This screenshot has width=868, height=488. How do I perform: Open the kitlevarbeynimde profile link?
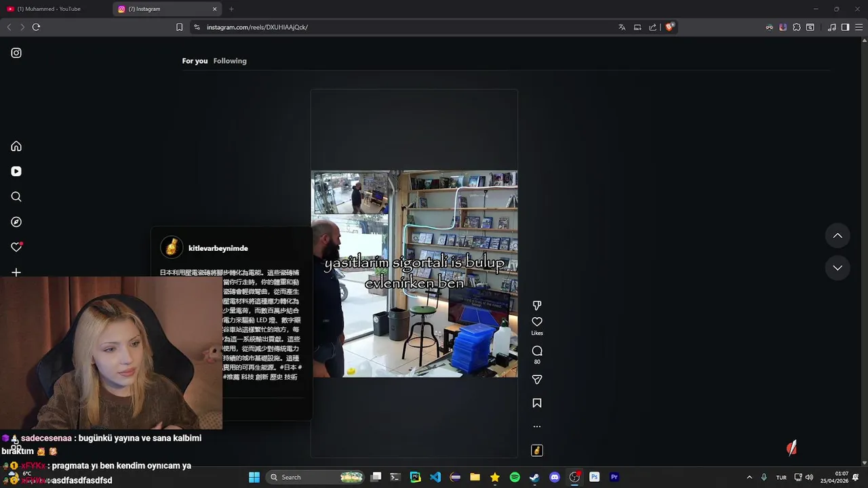click(x=218, y=248)
